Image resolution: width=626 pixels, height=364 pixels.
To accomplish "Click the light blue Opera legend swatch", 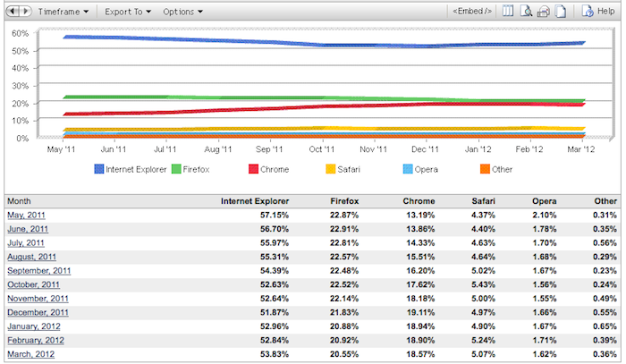I will tap(408, 169).
